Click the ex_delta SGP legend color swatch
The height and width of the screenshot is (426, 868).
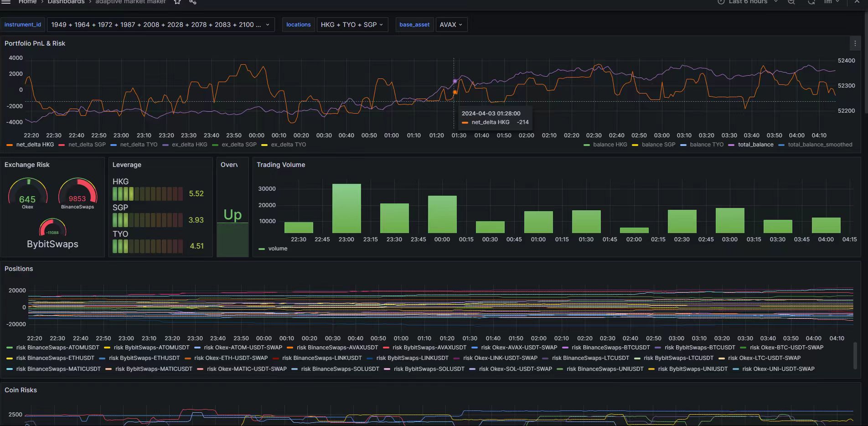pyautogui.click(x=215, y=145)
